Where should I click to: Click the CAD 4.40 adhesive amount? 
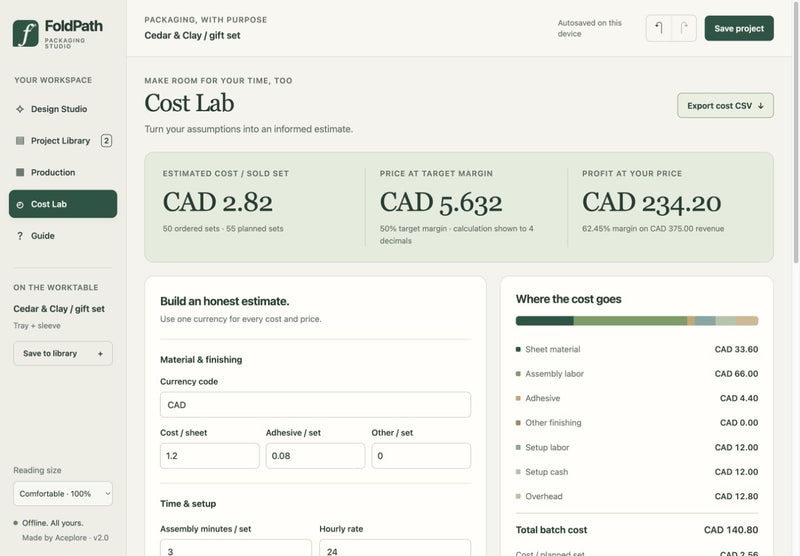point(739,398)
